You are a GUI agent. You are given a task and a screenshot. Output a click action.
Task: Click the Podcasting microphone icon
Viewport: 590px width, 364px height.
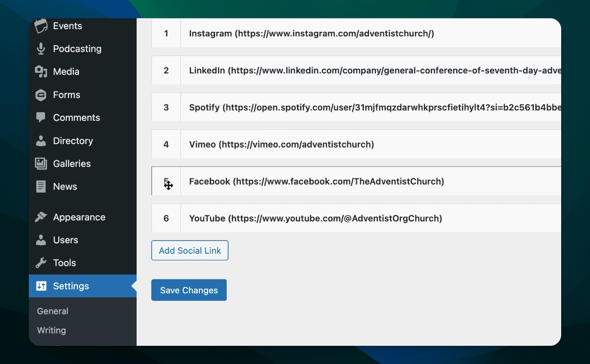(x=41, y=49)
